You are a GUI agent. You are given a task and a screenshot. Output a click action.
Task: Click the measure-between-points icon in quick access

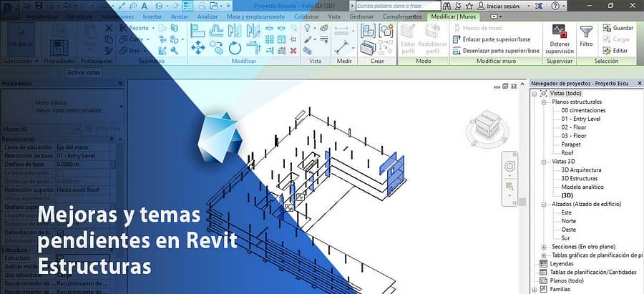[x=122, y=6]
